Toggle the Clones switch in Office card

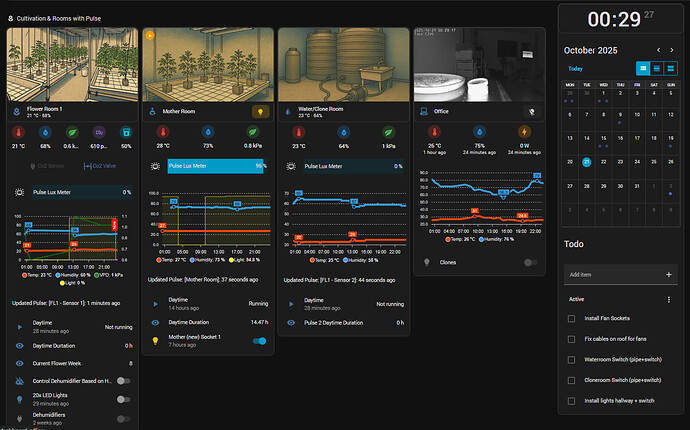pos(530,262)
